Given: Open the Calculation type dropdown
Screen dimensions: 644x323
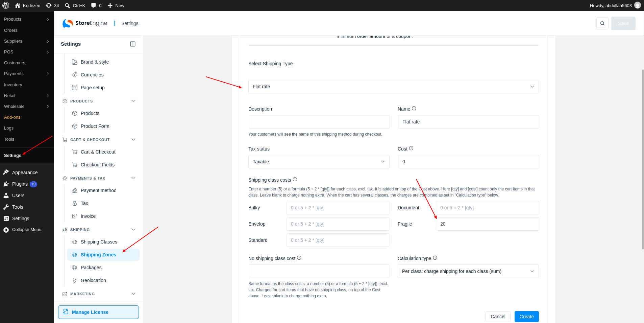Looking at the screenshot, I should 468,271.
